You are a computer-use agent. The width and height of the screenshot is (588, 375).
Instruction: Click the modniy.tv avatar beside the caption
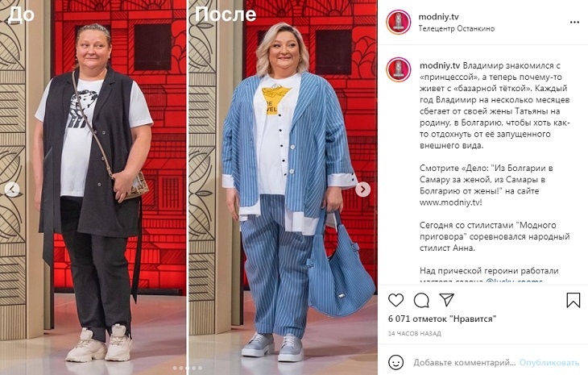tap(399, 69)
